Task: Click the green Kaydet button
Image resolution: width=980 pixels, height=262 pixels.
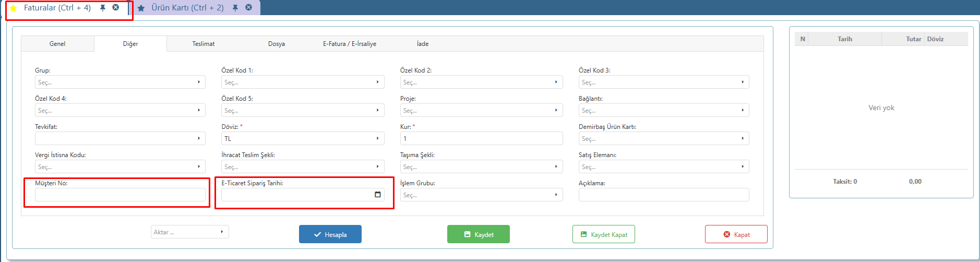Action: click(479, 234)
